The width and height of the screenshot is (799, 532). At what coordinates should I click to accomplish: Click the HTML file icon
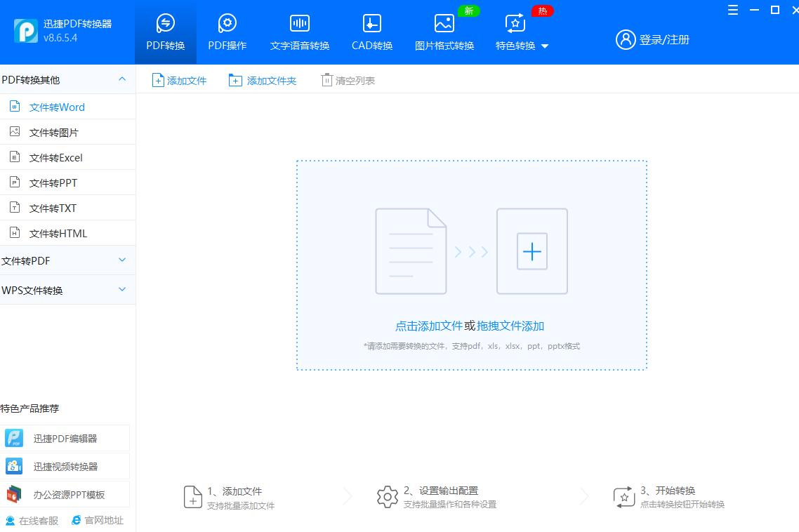(x=15, y=233)
